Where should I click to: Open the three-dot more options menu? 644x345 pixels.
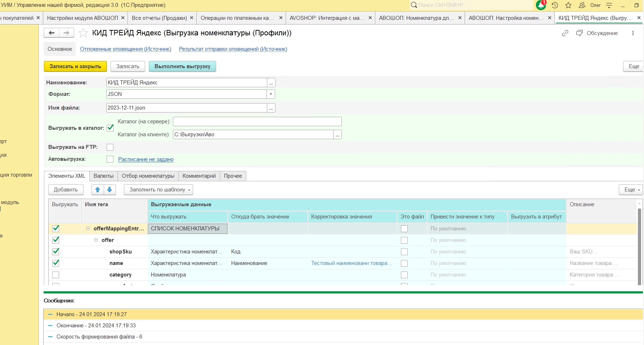coord(633,33)
